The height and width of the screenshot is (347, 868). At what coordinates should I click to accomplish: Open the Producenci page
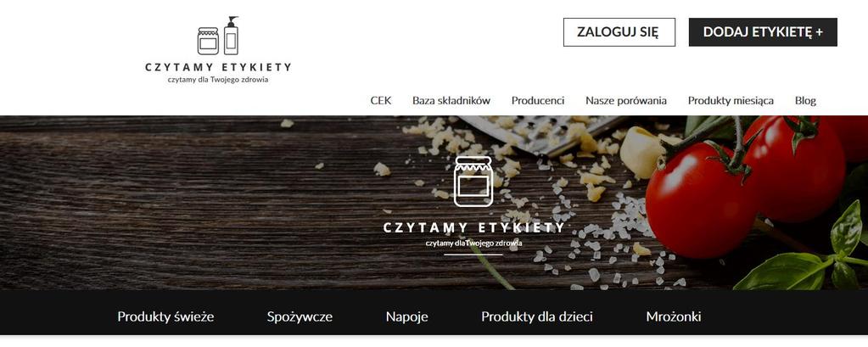point(538,101)
